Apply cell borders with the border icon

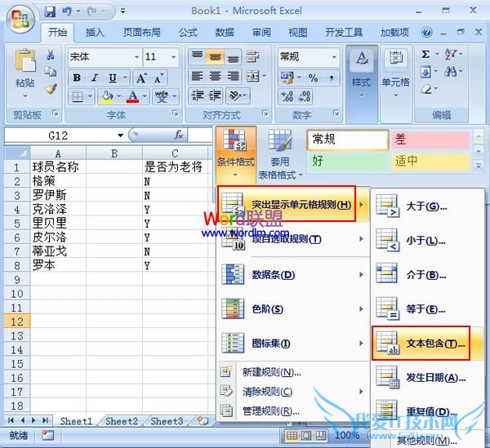78,96
